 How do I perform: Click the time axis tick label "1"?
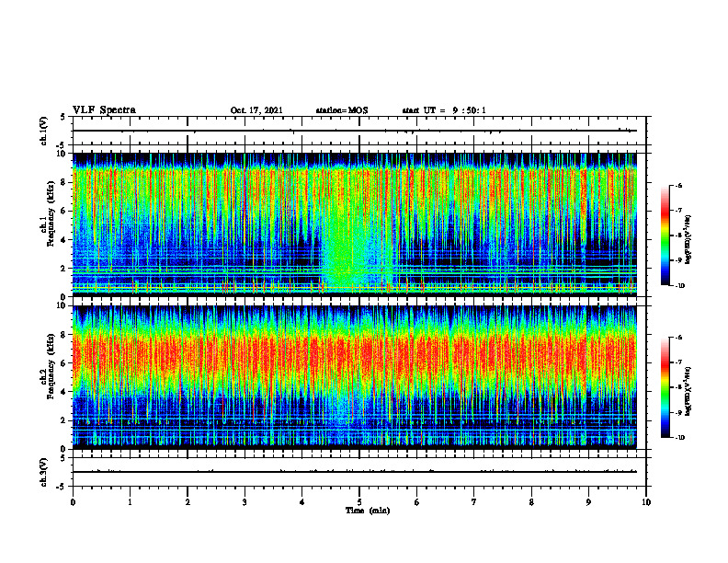(x=130, y=502)
